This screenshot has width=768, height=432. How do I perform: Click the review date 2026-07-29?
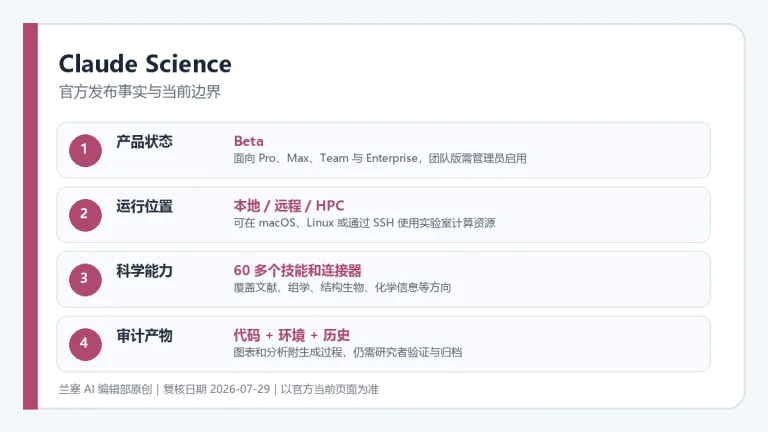pos(240,389)
